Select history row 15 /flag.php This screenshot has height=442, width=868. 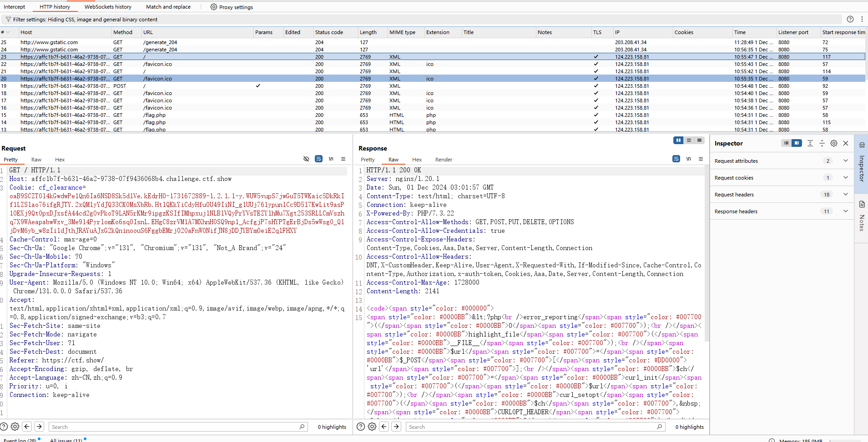[x=432, y=115]
